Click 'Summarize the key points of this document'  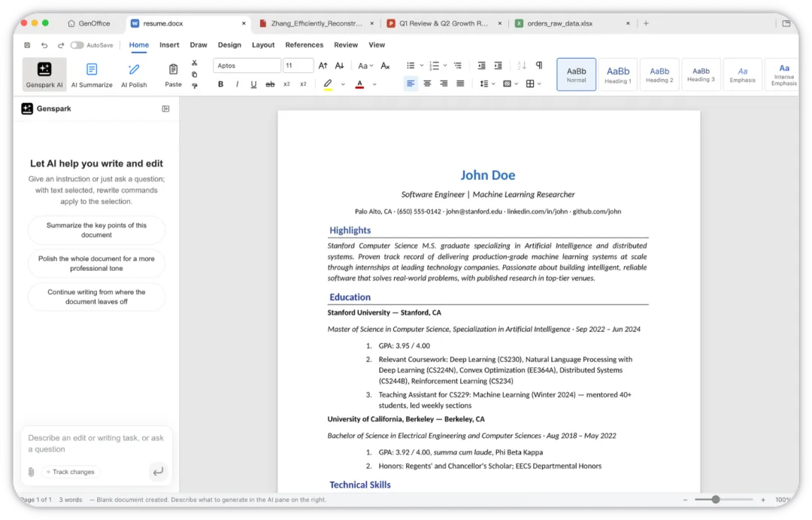(x=96, y=230)
